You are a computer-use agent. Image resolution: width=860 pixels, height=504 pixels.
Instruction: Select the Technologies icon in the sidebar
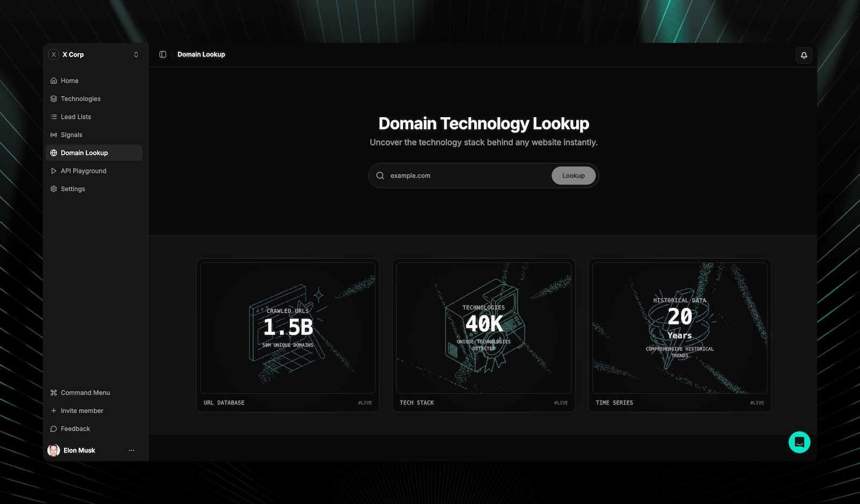pyautogui.click(x=53, y=98)
